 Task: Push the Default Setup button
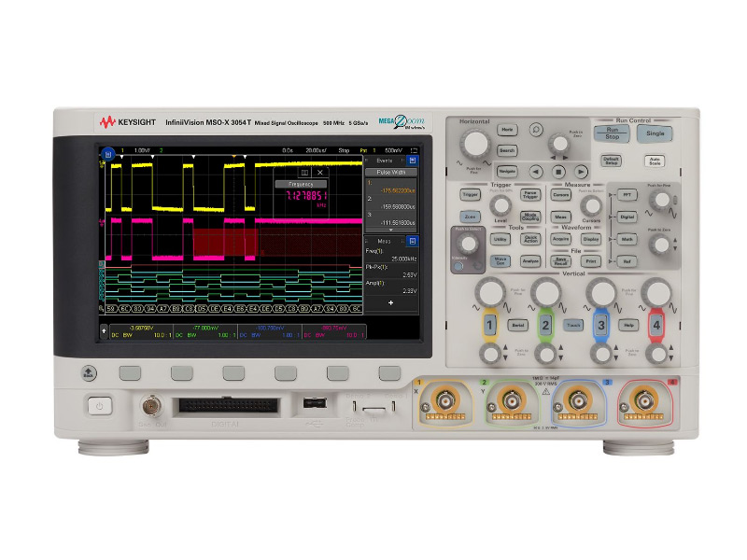[x=611, y=160]
